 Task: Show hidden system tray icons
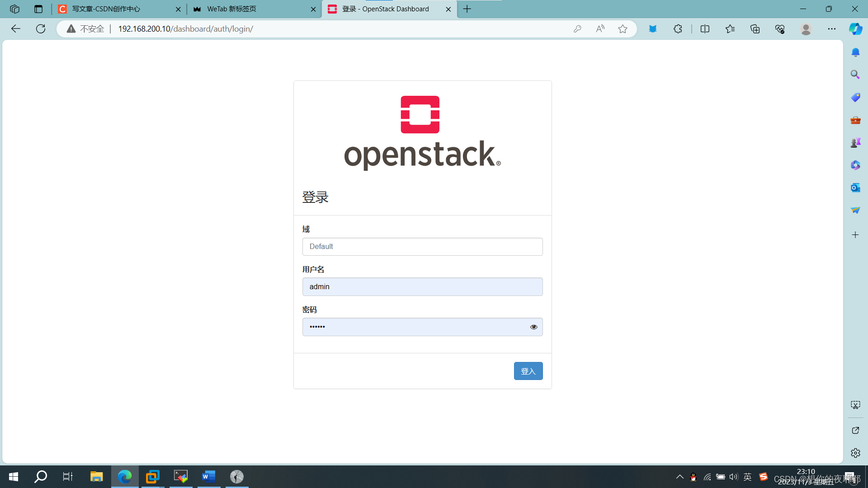679,477
